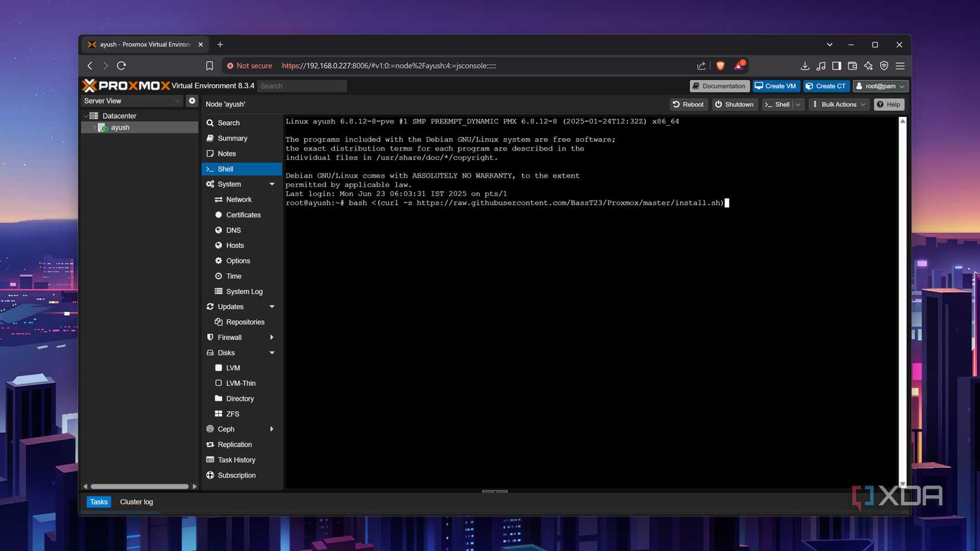Open the Bulk Actions dropdown
This screenshot has width=980, height=551.
839,104
